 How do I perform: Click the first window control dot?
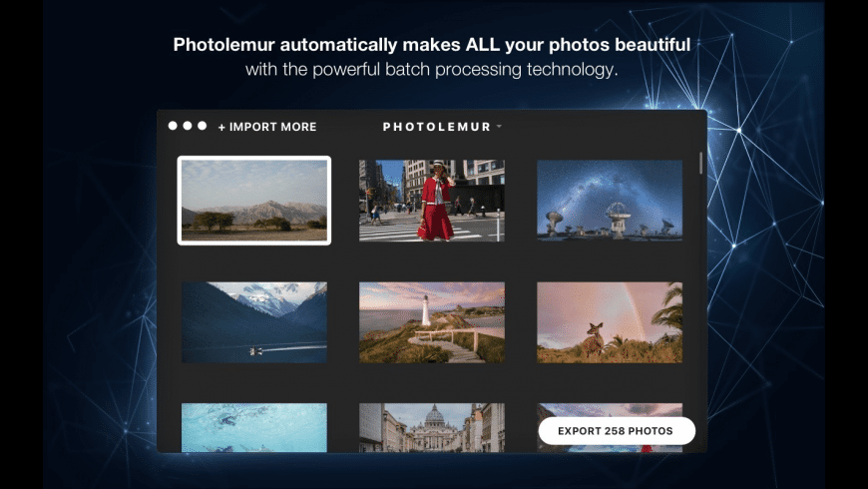click(173, 126)
